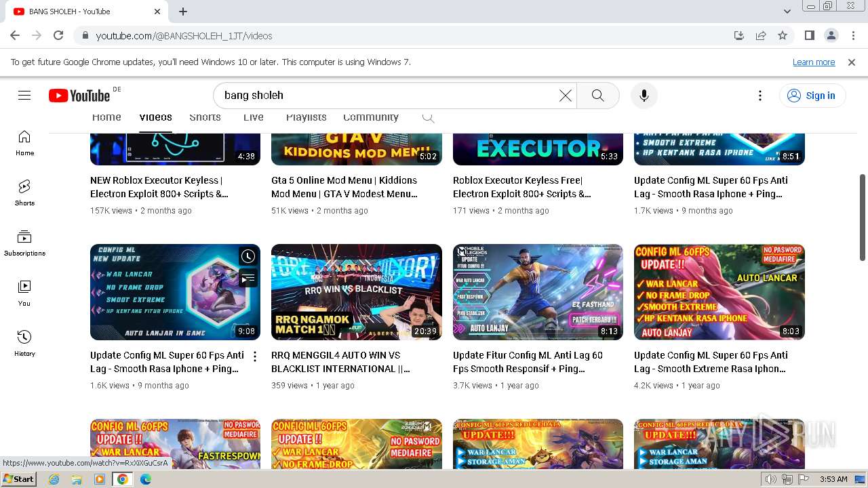
Task: Open the Playlists tab
Action: click(306, 117)
